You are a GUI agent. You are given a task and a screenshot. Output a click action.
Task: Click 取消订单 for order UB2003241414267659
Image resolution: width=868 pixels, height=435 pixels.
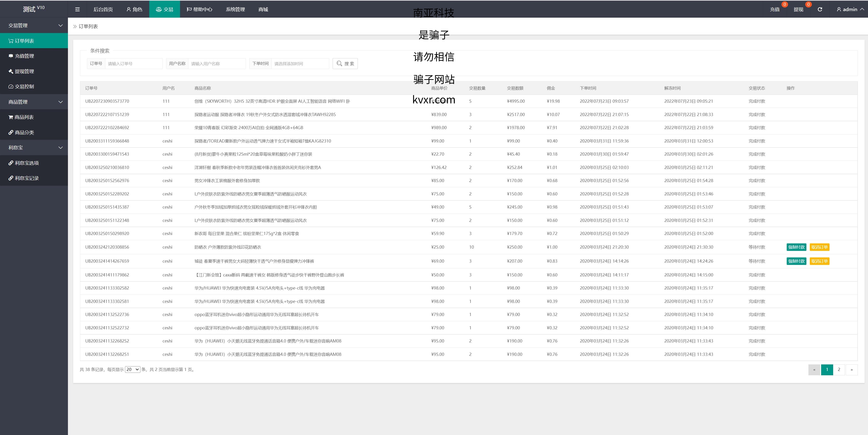[820, 261]
